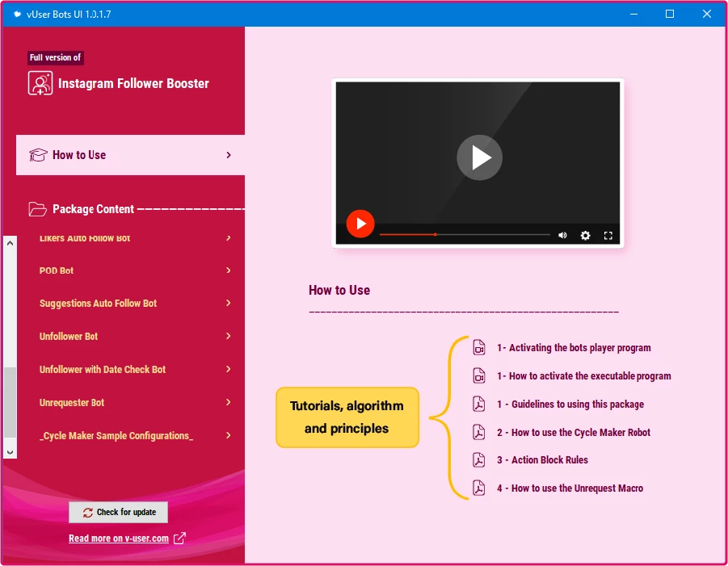The image size is (728, 566).
Task: Click the sidebar scrollbar up arrow
Action: 10,243
